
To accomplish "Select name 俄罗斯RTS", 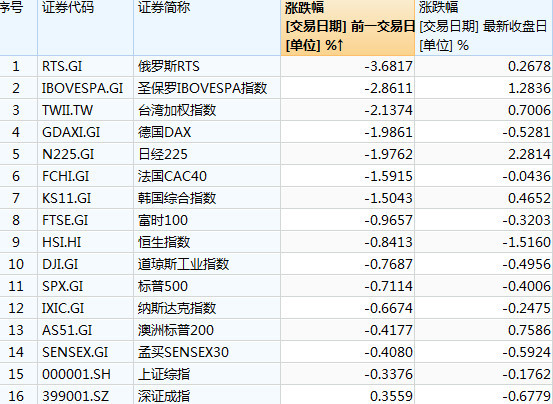I will (x=169, y=66).
